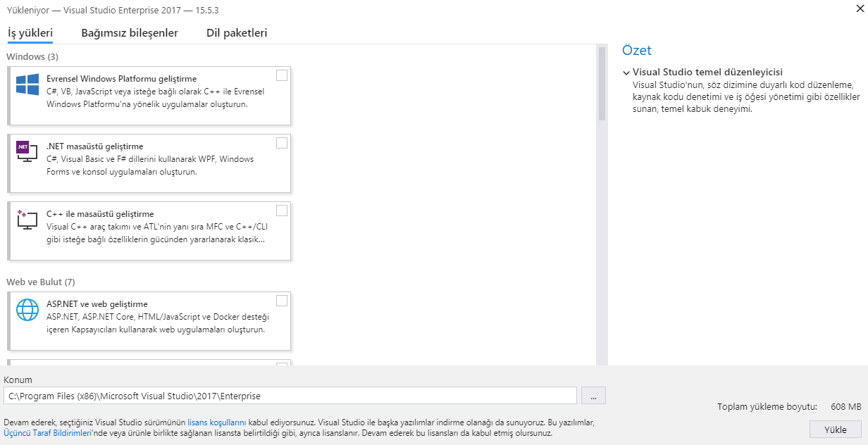The image size is (868, 445).
Task: Tick the C++ ile masaüstü geliştirme checkbox
Action: coord(282,211)
